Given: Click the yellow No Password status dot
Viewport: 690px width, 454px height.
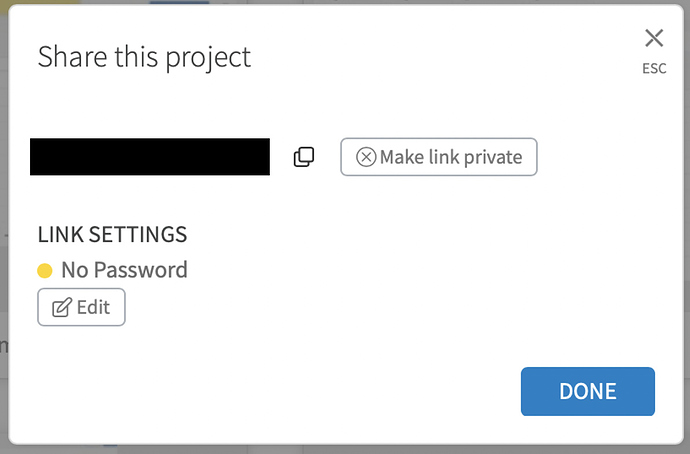Looking at the screenshot, I should click(45, 270).
